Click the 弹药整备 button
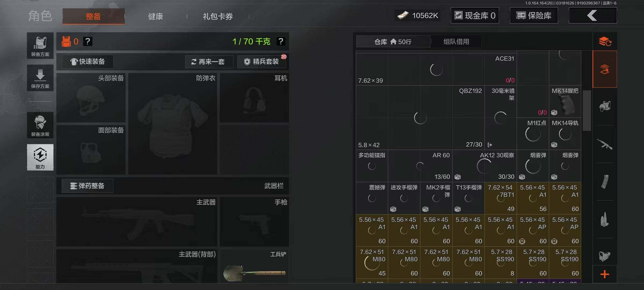The width and height of the screenshot is (644, 290). click(x=87, y=186)
